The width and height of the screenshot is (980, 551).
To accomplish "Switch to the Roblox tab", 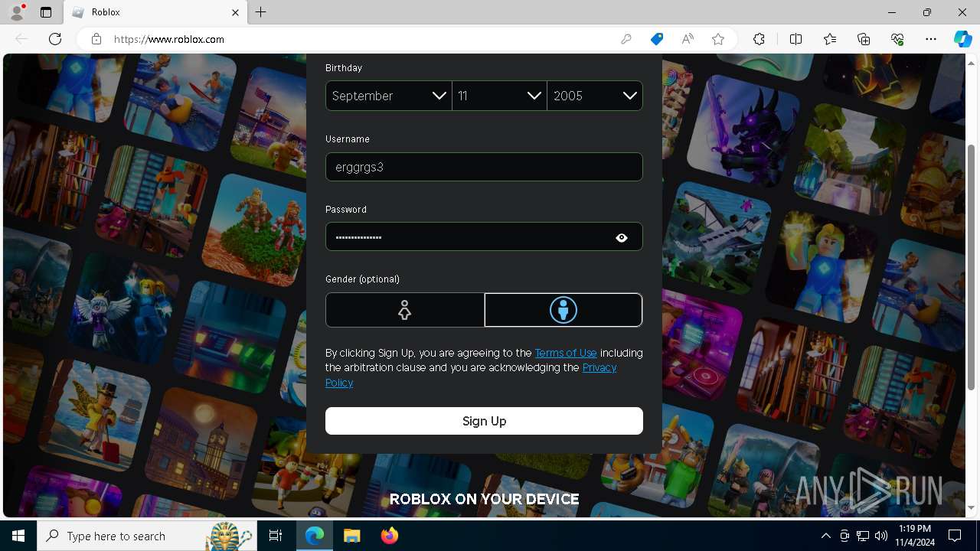I will (x=155, y=12).
